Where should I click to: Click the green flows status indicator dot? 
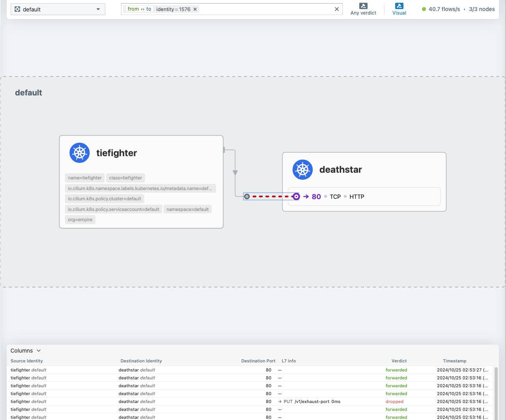424,9
